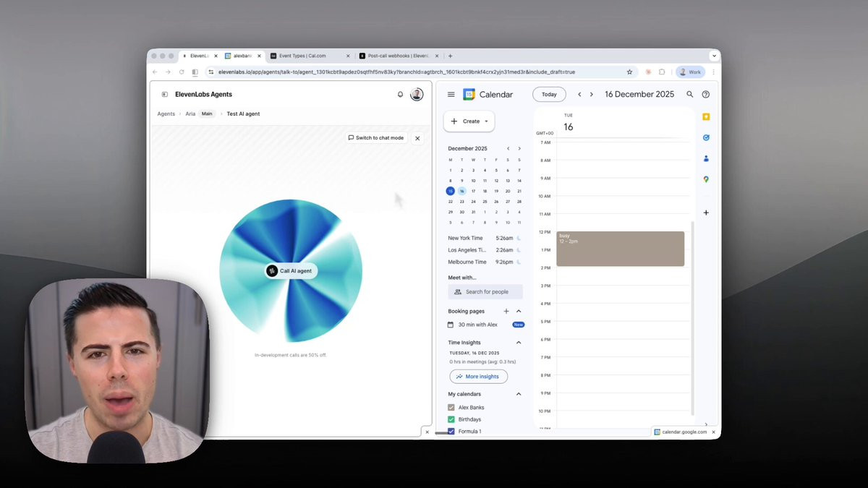Toggle the Formula 1 calendar checkbox

point(451,432)
